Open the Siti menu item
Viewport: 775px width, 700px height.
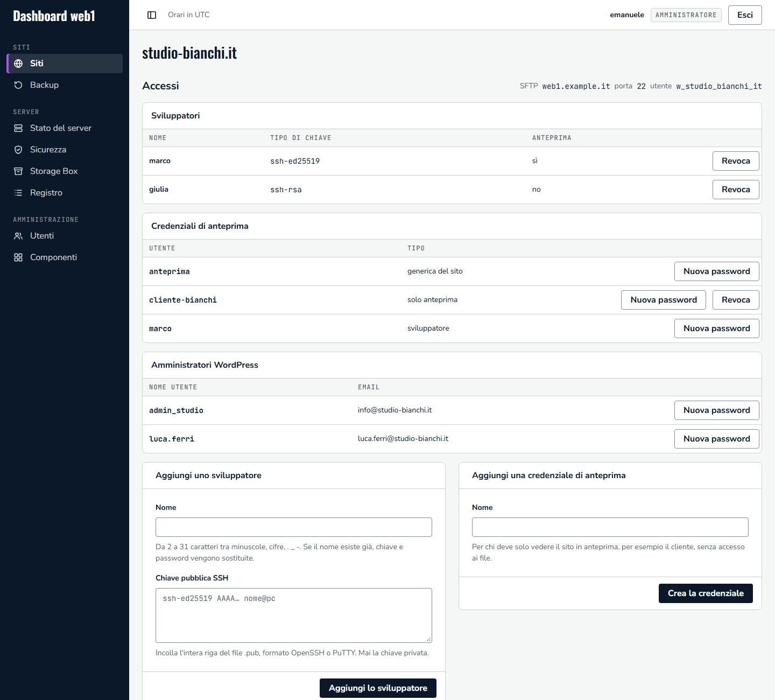coord(65,64)
